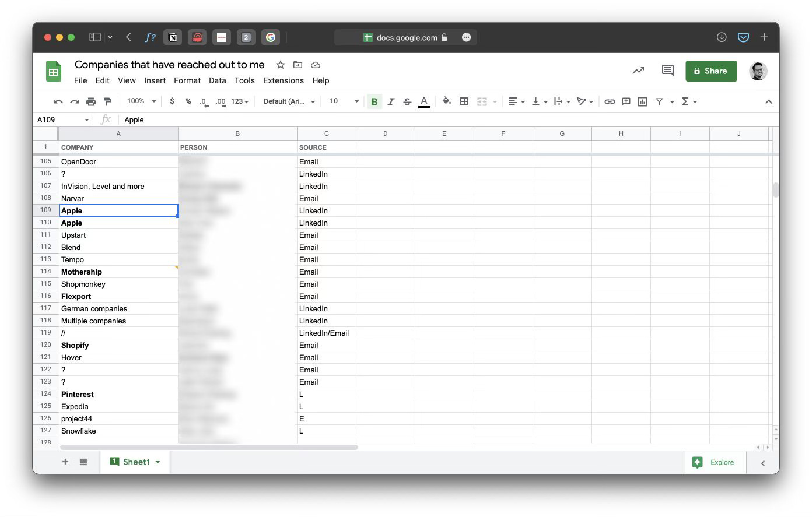Click the Explore button

(715, 462)
